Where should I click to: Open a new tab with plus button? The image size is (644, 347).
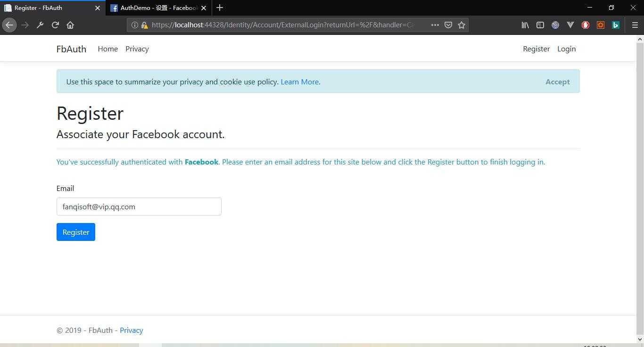coord(220,8)
